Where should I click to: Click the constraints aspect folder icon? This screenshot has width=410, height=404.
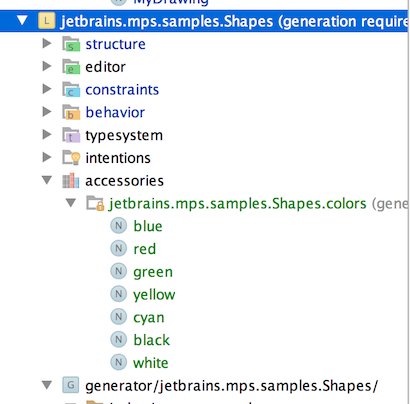click(x=71, y=89)
